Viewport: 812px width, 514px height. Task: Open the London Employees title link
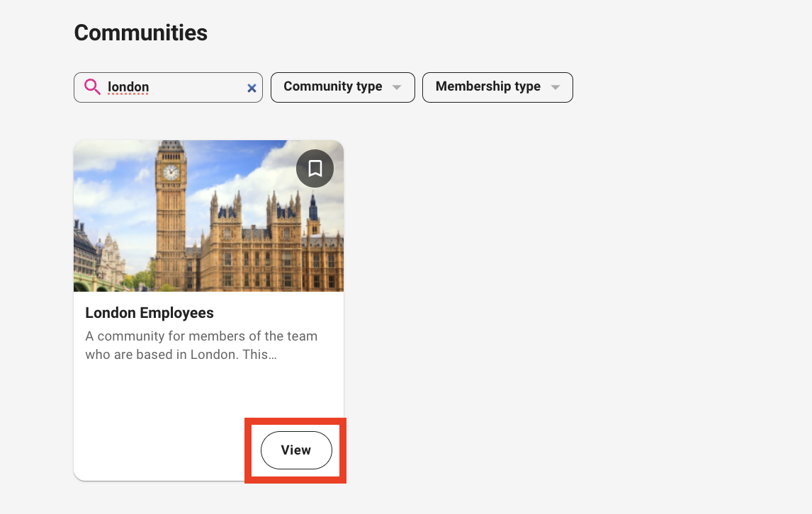[x=150, y=313]
